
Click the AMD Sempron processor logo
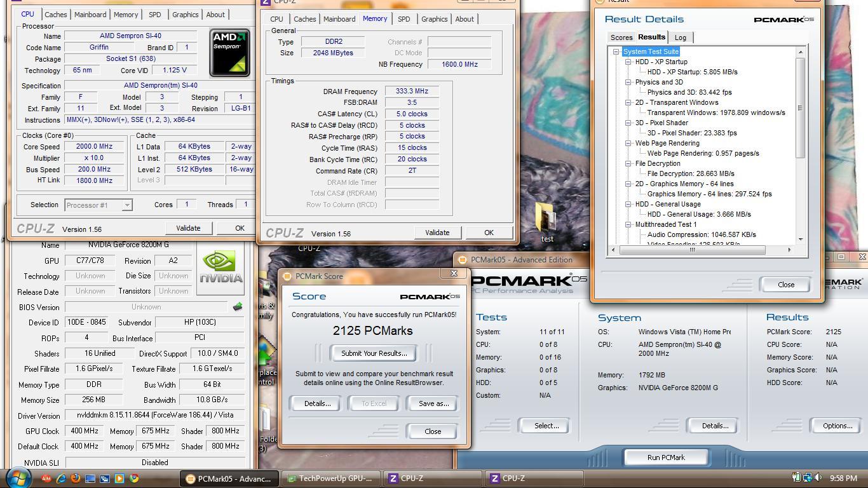229,52
